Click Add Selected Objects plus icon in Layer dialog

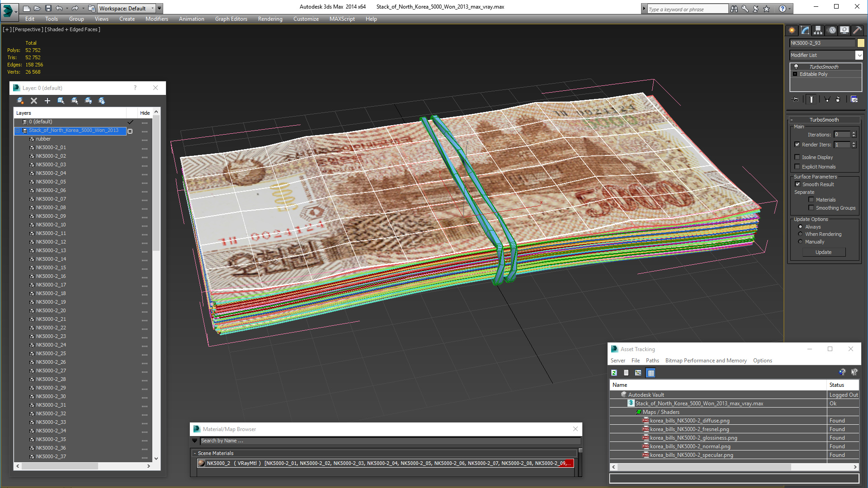click(x=47, y=101)
